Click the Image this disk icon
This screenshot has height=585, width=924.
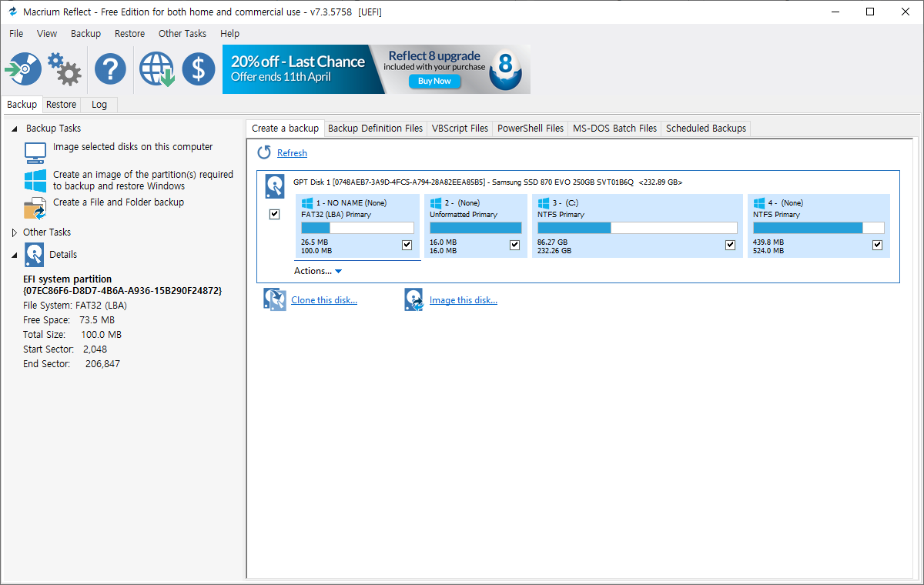click(414, 299)
